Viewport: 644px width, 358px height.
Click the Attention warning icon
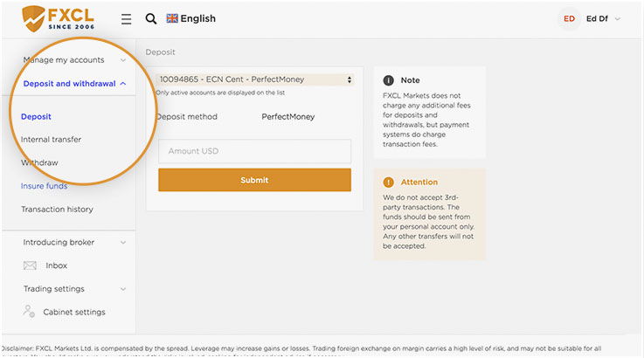pos(388,182)
